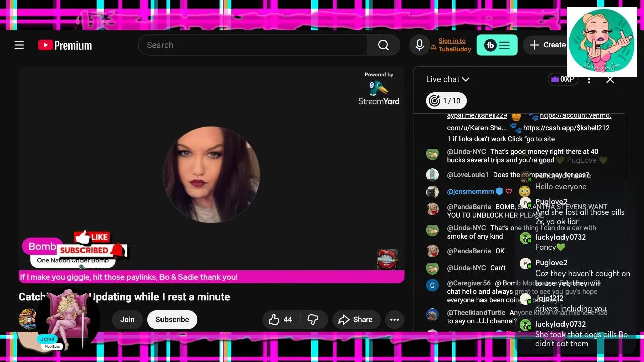Screen dimensions: 644x362
Task: Click the cartoon avatar image in the top corner
Action: 602,42
